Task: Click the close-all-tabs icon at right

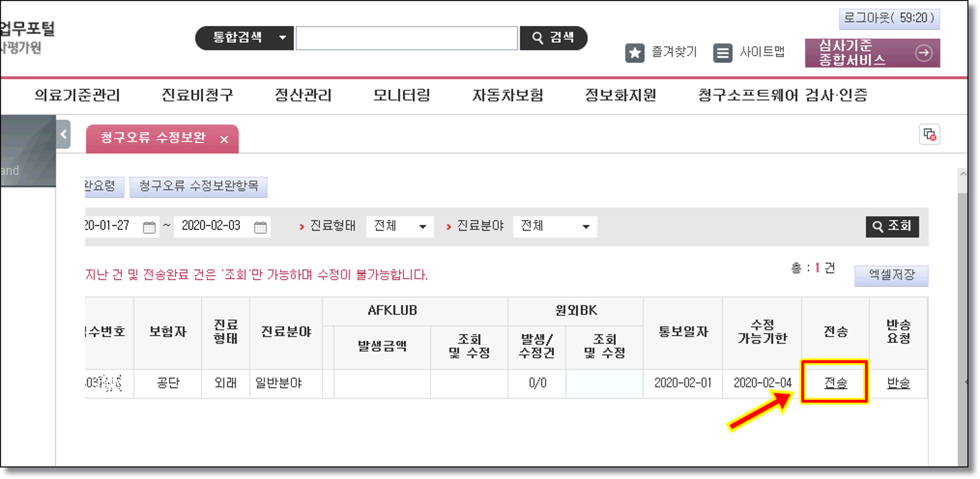Action: (929, 134)
